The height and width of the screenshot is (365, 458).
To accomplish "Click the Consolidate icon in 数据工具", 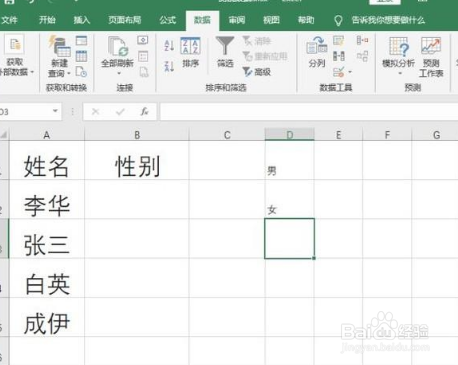I will click(x=362, y=41).
